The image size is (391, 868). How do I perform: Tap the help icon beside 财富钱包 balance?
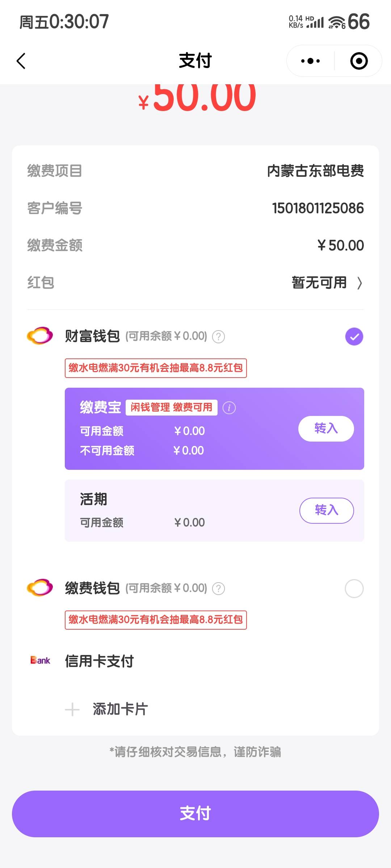218,337
